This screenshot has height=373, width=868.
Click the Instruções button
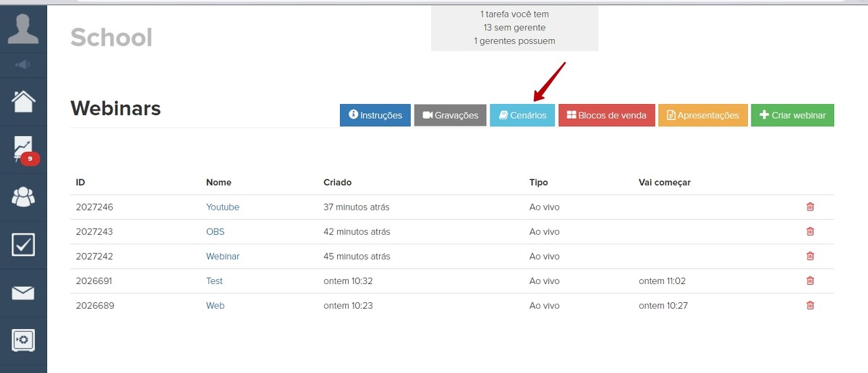(375, 115)
